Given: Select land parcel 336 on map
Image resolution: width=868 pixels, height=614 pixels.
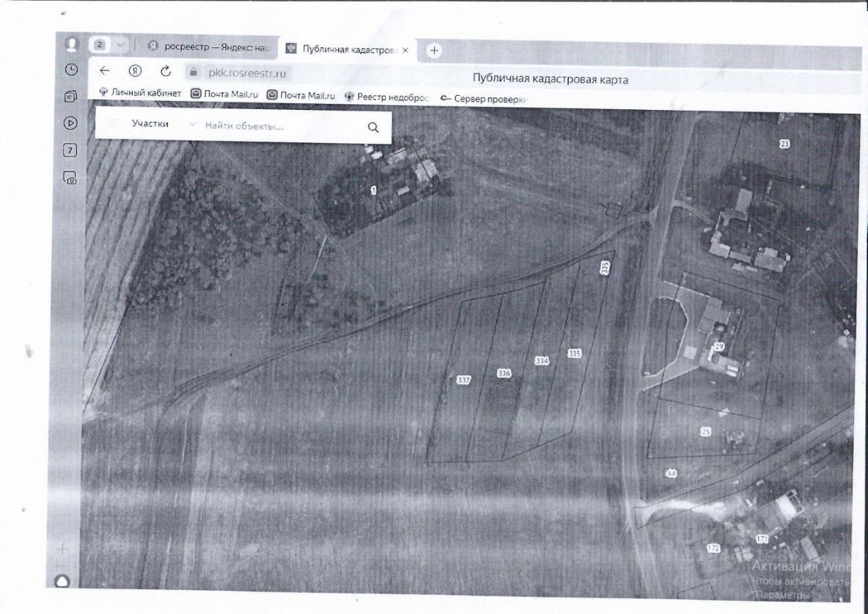Looking at the screenshot, I should point(504,373).
